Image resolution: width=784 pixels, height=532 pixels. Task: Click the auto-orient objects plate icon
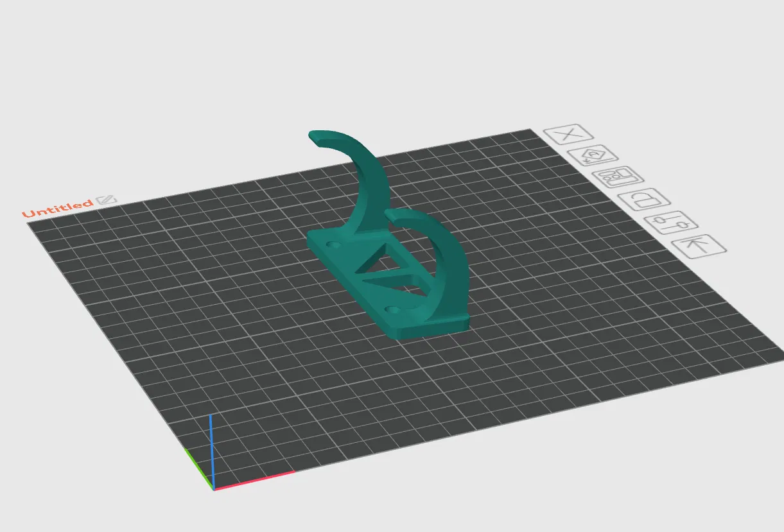click(593, 156)
